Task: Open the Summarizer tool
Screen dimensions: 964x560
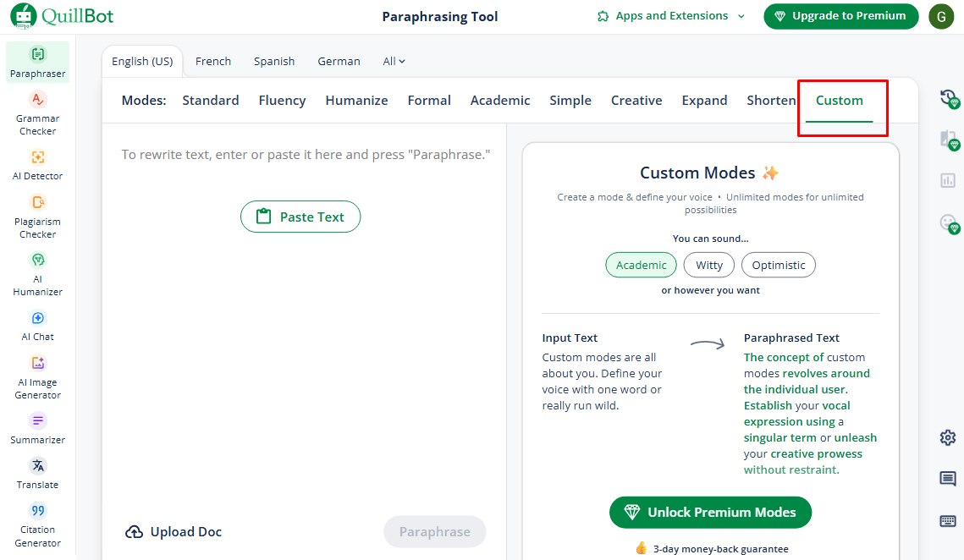Action: click(37, 429)
